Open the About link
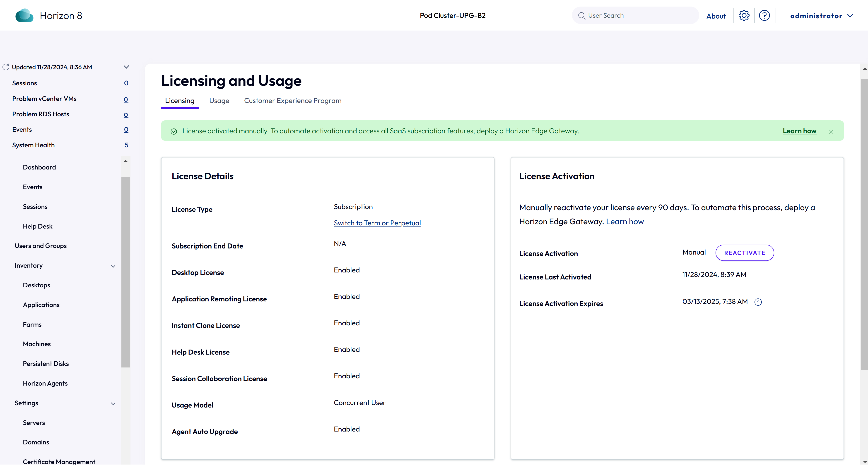Viewport: 868px width, 465px height. coord(716,16)
